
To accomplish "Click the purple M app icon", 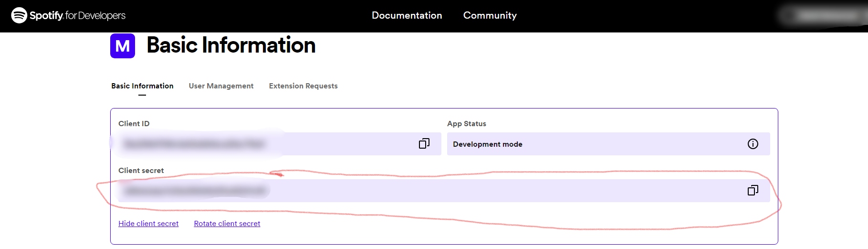I will [123, 46].
